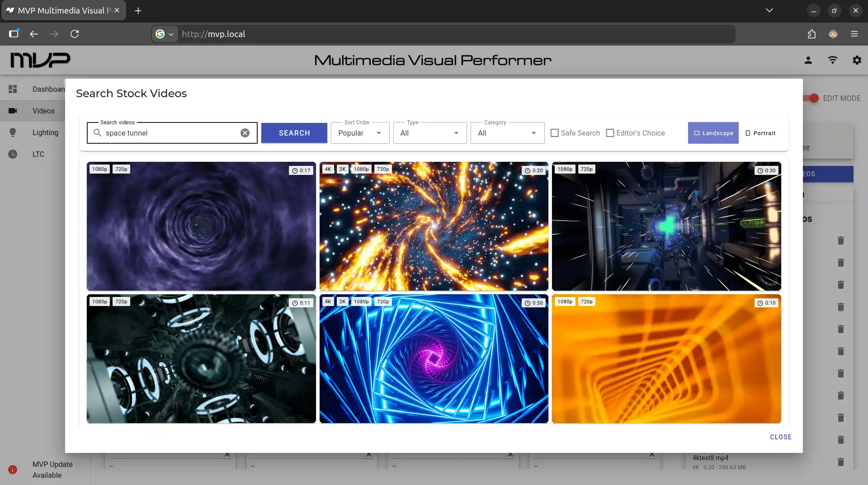Reload the browser page
The width and height of the screenshot is (868, 485).
(x=75, y=34)
